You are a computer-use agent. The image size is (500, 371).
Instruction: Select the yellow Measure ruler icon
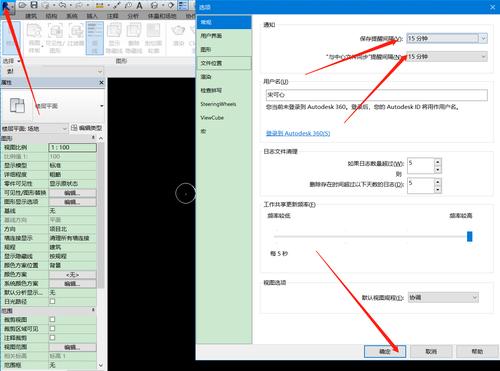pos(99,5)
